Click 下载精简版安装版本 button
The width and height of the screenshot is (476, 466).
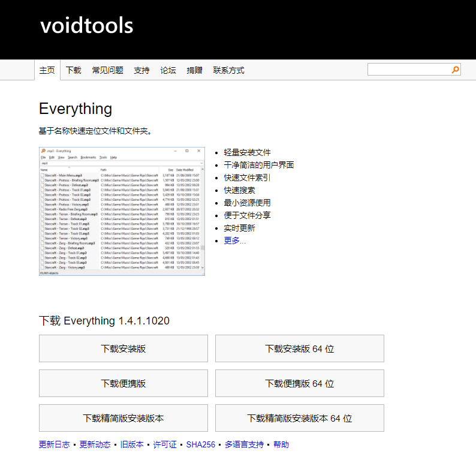pyautogui.click(x=123, y=418)
